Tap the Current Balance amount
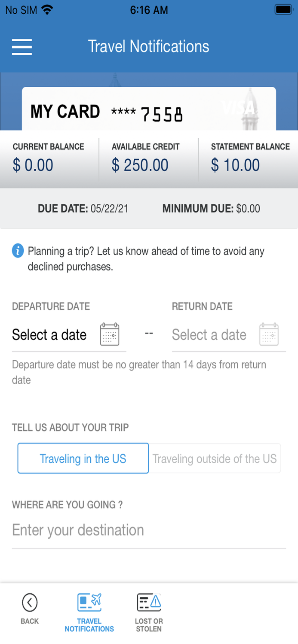This screenshot has height=644, width=298. (x=33, y=165)
